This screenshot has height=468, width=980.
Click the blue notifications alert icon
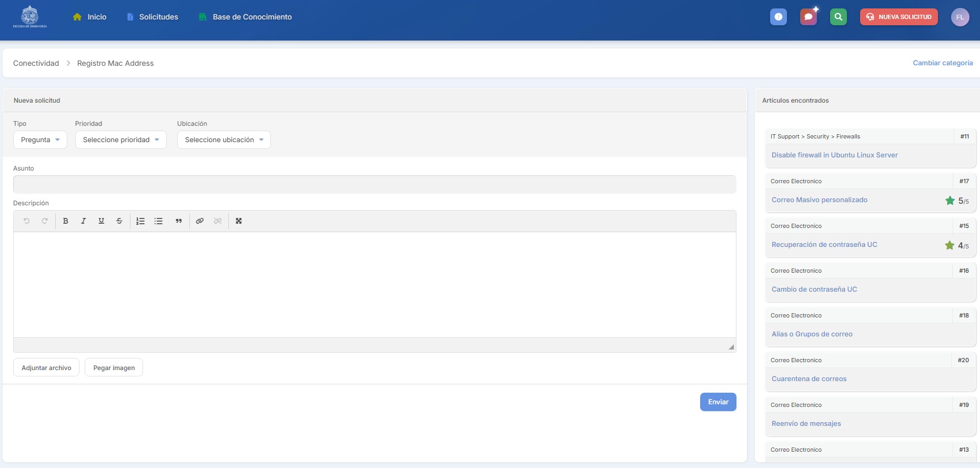pyautogui.click(x=779, y=17)
